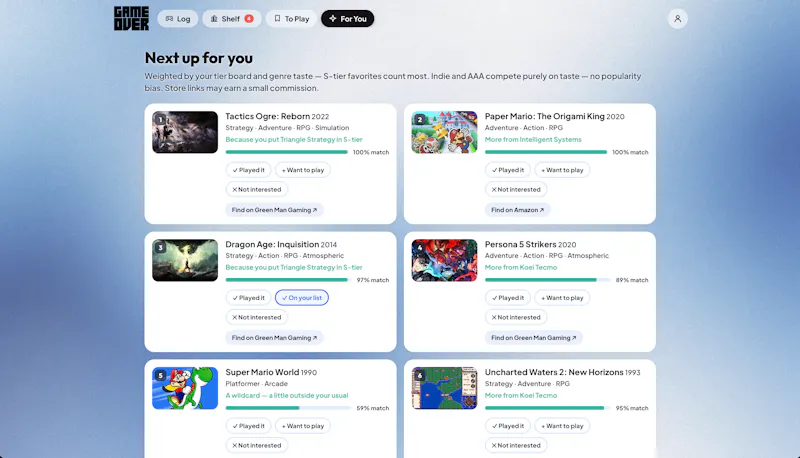The width and height of the screenshot is (800, 458).
Task: Add Paper Mario to Want to play
Action: coord(562,170)
